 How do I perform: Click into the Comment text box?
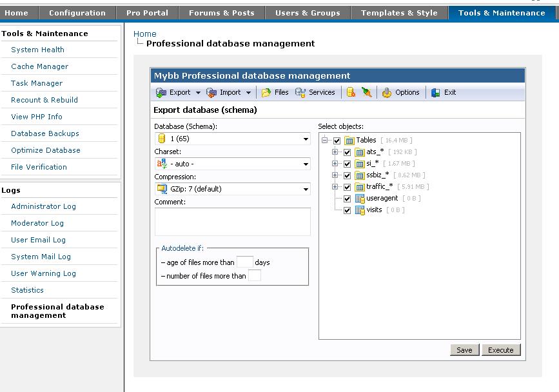(232, 221)
